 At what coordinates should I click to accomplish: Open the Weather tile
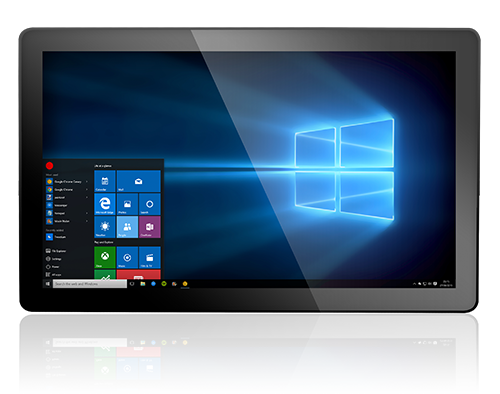105,227
